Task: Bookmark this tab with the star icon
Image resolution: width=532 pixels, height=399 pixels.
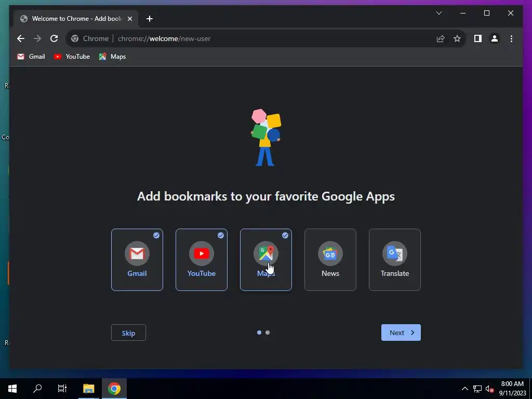Action: pos(457,38)
